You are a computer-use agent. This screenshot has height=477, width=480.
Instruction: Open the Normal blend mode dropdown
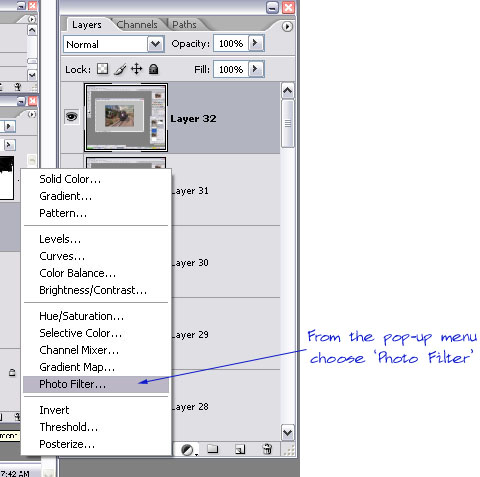point(114,44)
